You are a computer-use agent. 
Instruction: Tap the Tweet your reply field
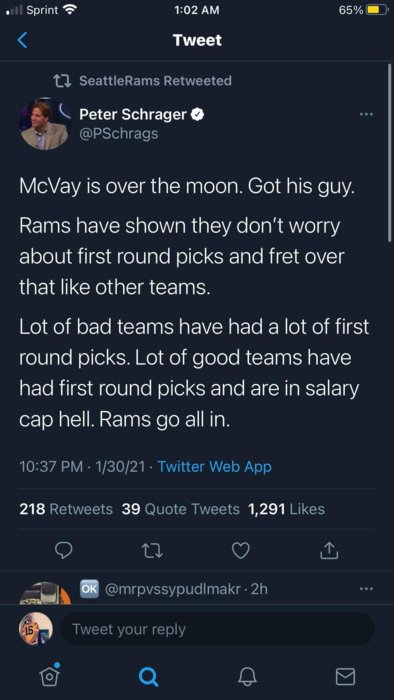pyautogui.click(x=217, y=629)
